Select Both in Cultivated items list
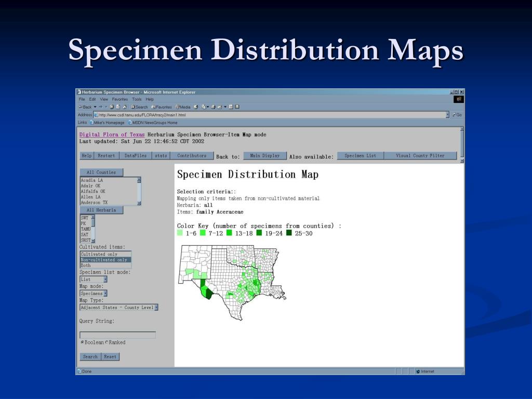Screen dimensions: 532x399 point(105,265)
